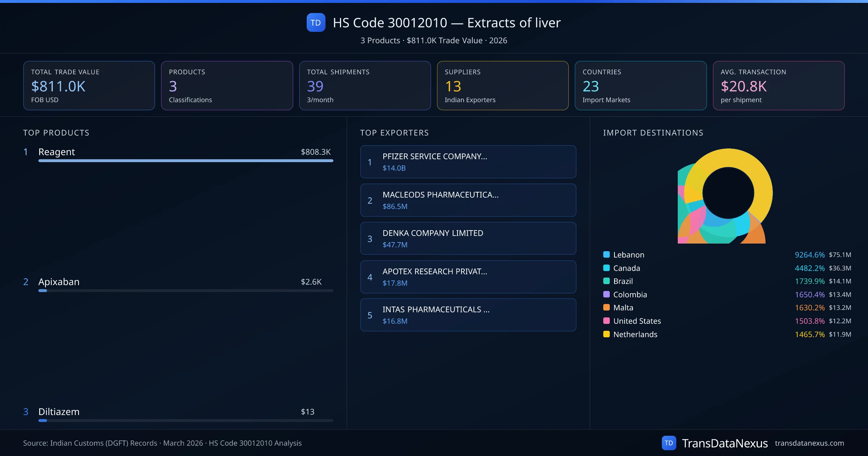Click the Suppliers stat card
This screenshot has height=456, width=868.
pos(502,85)
